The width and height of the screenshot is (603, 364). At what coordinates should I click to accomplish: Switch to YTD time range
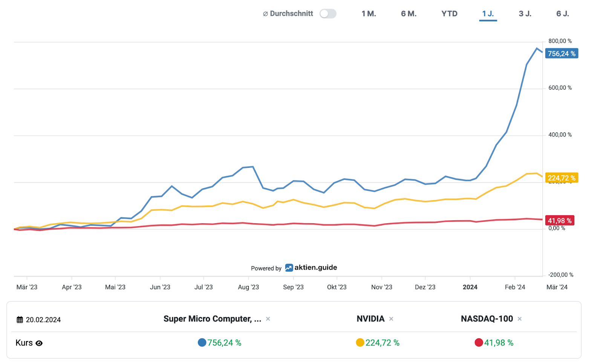pos(449,14)
